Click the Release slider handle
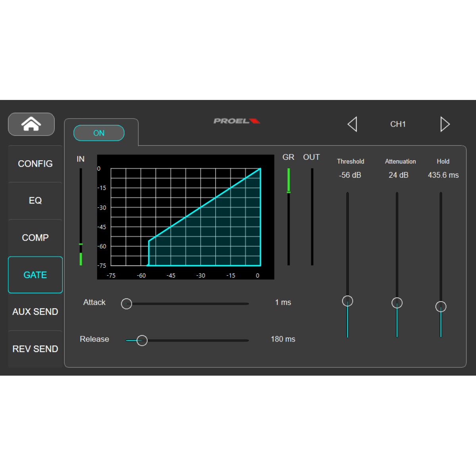This screenshot has width=476, height=476. click(x=142, y=340)
